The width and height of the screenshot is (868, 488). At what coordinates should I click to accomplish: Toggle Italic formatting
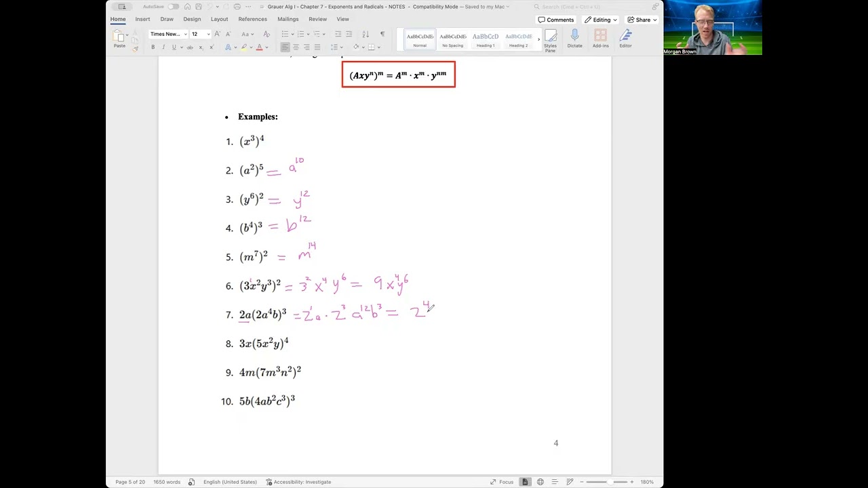coord(163,47)
